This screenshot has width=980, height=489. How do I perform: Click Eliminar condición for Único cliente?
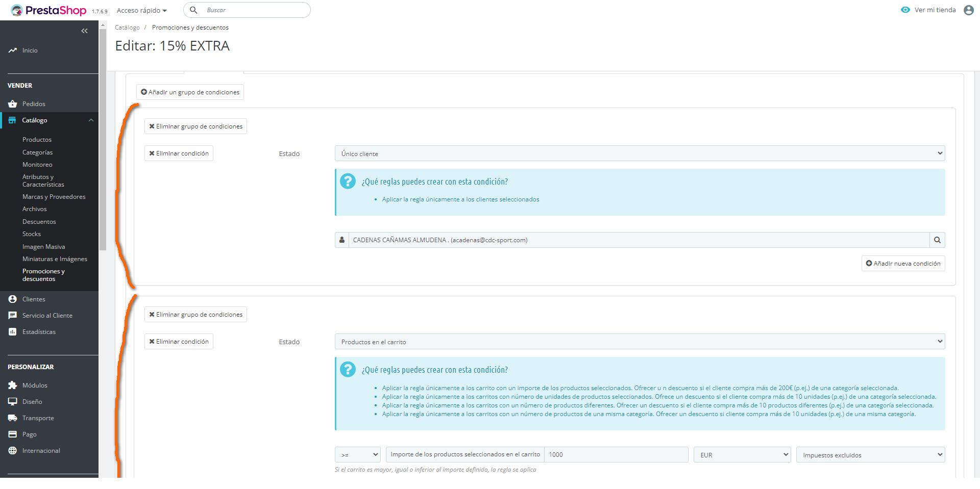pos(179,153)
